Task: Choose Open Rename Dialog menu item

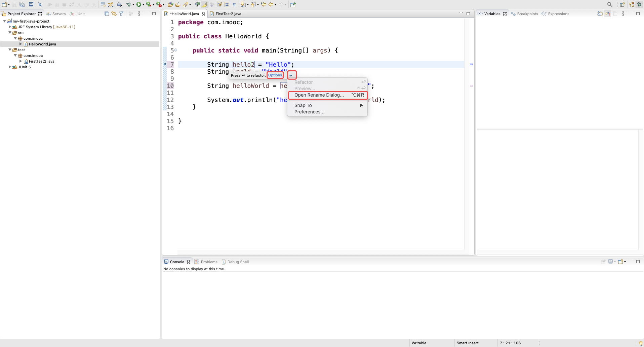Action: click(327, 95)
